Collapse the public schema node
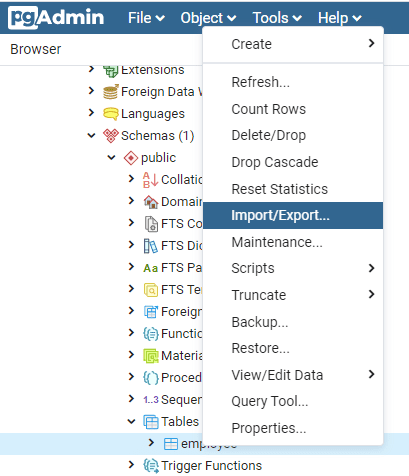 [x=111, y=157]
